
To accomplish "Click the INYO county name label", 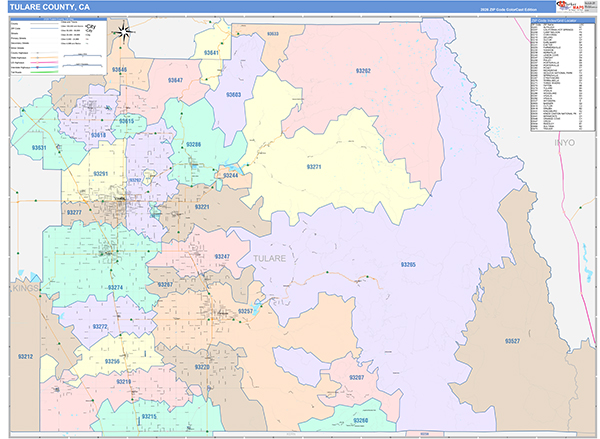I will [x=565, y=142].
